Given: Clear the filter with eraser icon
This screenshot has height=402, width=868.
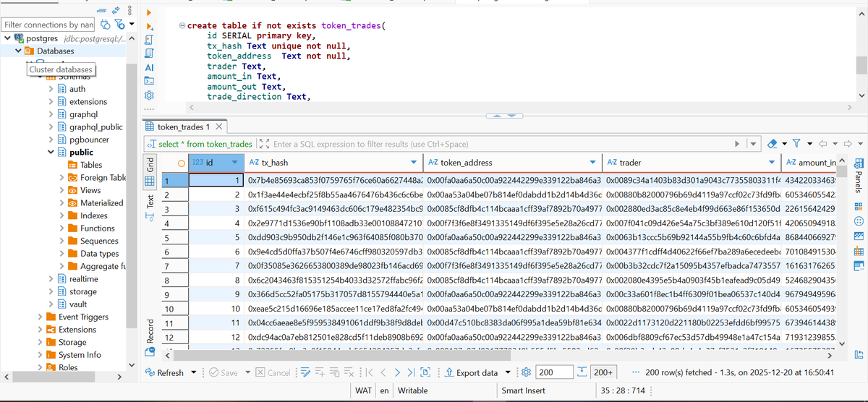Looking at the screenshot, I should 773,144.
